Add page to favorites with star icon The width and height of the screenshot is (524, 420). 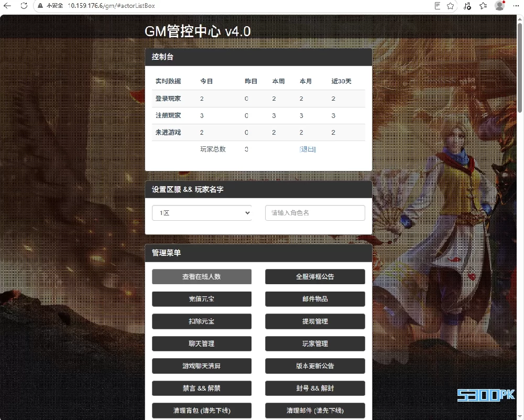451,6
